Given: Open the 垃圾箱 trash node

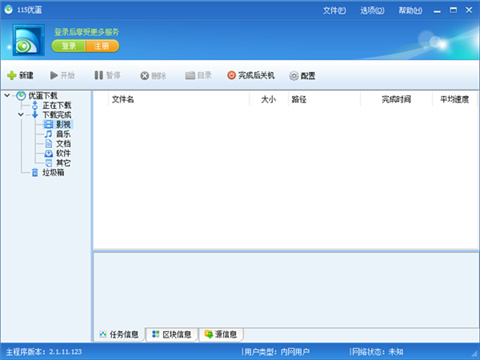Looking at the screenshot, I should [x=53, y=173].
